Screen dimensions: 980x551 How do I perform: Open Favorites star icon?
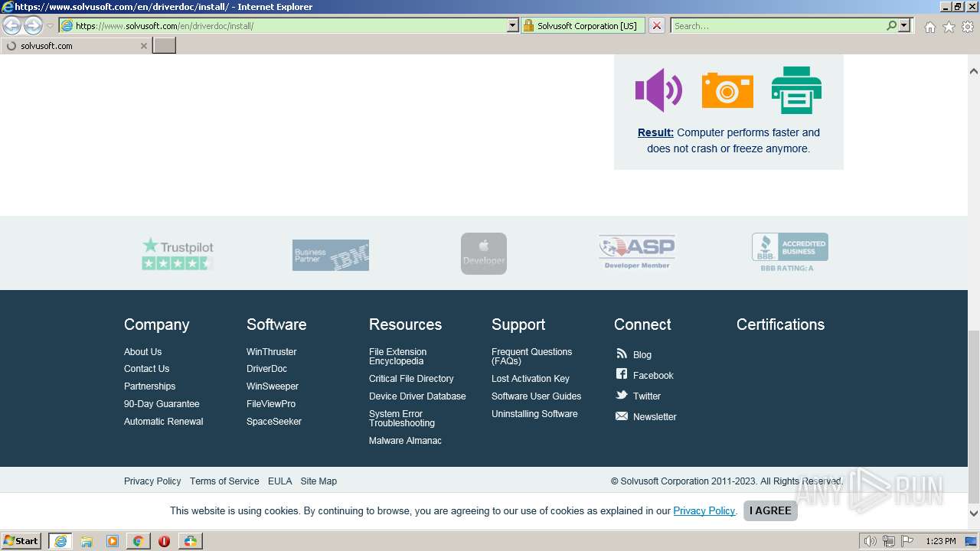949,27
